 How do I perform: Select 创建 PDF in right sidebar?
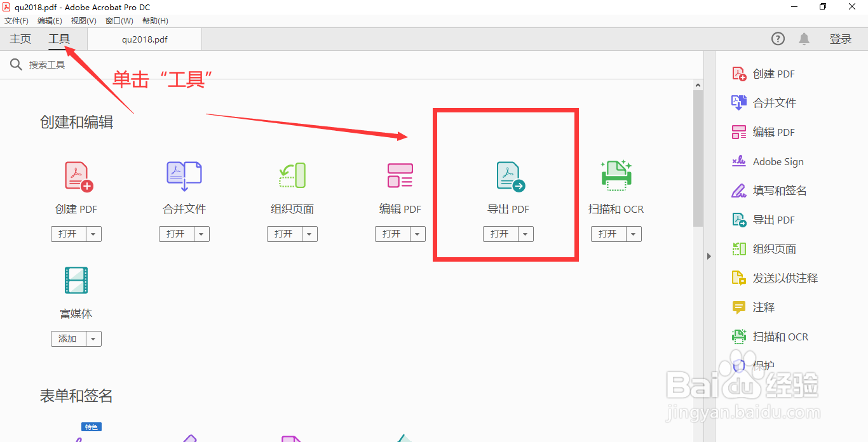[763, 74]
